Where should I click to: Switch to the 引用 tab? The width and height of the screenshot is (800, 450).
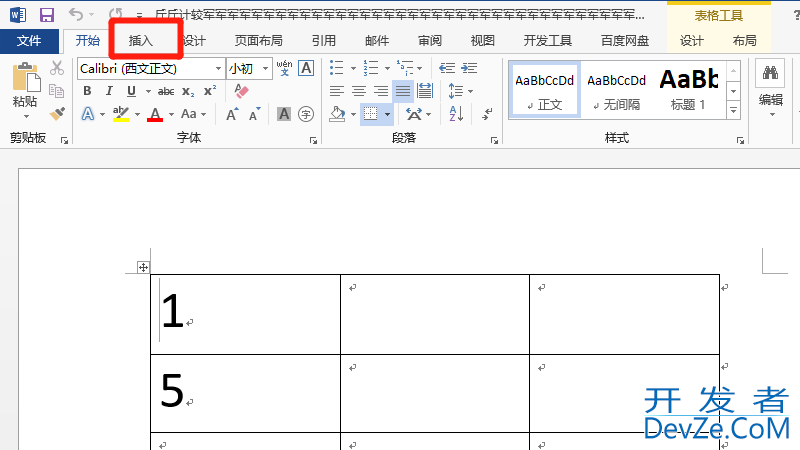click(324, 41)
